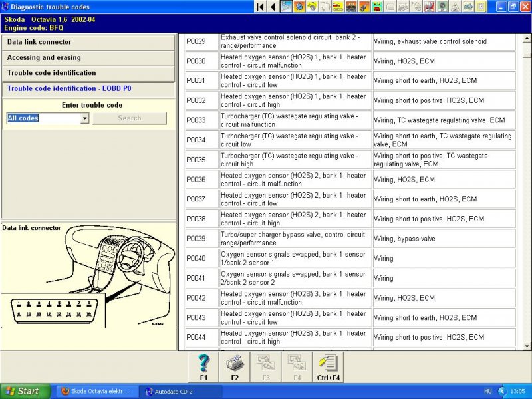Click the green icon with a red car
This screenshot has width=532, height=399.
point(377,7)
